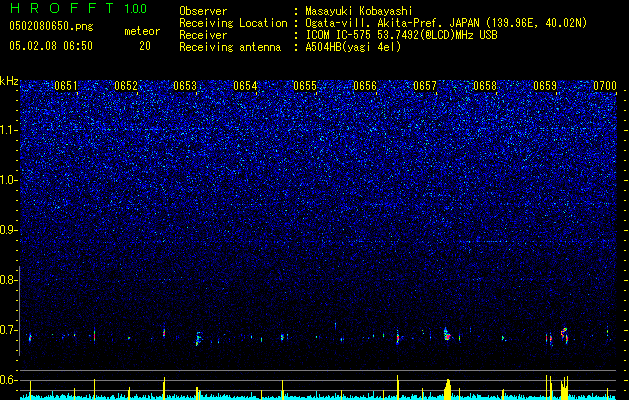Click the 0658 time marker
The width and height of the screenshot is (629, 400).
(x=485, y=86)
